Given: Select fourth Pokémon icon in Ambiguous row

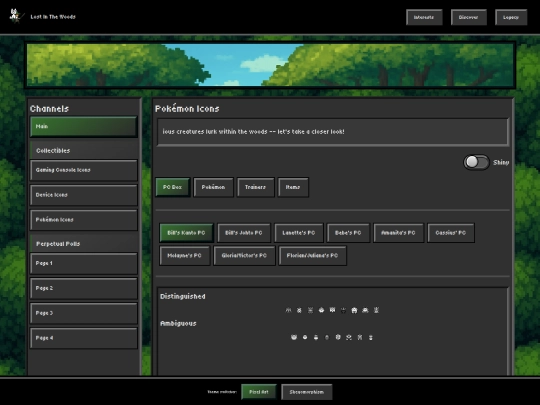Looking at the screenshot, I should coord(327,337).
